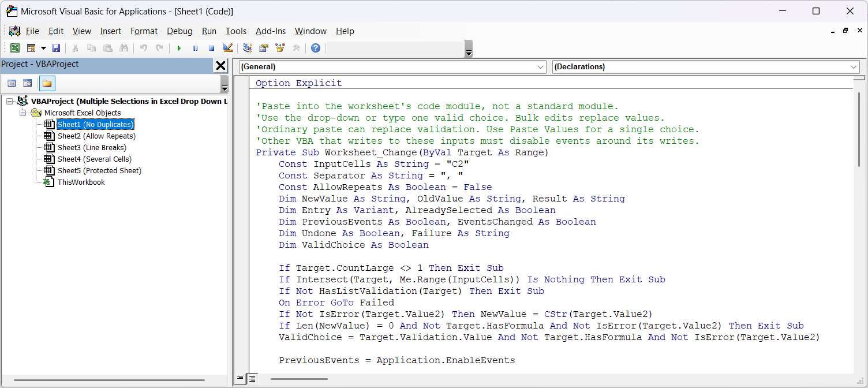The height and width of the screenshot is (388, 868).
Task: Click the Insert UserForm toolbar icon
Action: pyautogui.click(x=31, y=48)
